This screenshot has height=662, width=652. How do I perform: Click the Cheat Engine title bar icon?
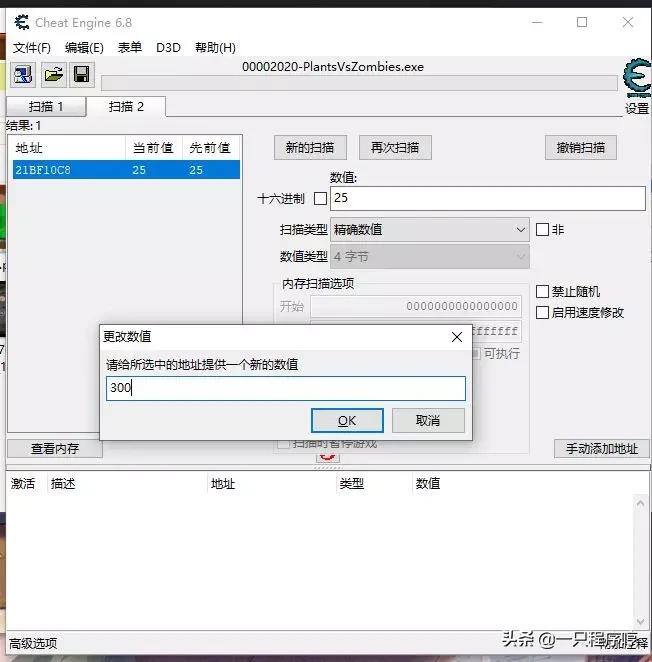tap(22, 22)
